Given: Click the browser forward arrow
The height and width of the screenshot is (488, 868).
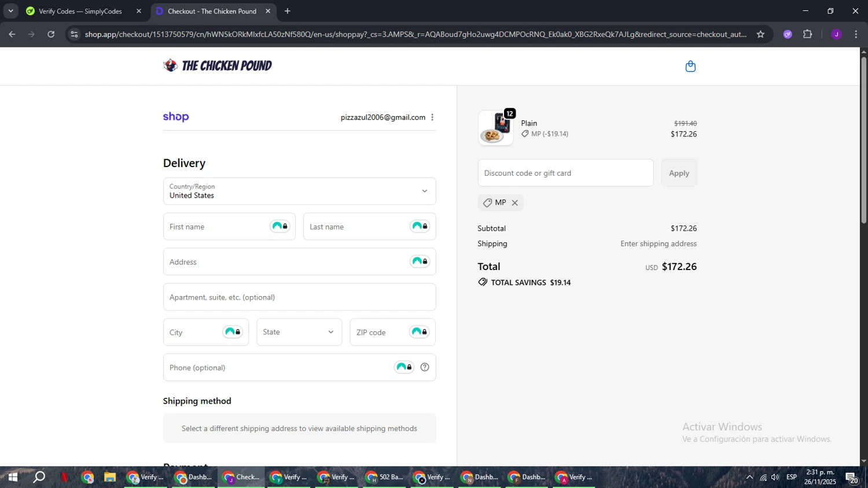Looking at the screenshot, I should click(31, 34).
